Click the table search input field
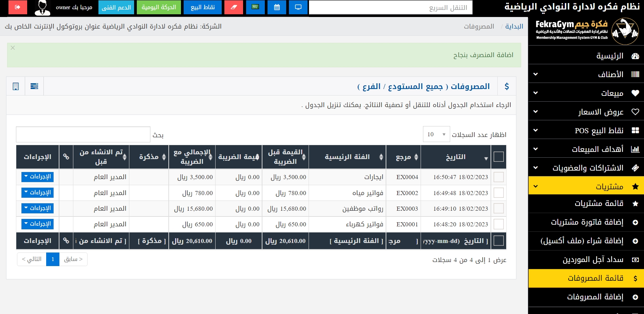 pyautogui.click(x=83, y=135)
